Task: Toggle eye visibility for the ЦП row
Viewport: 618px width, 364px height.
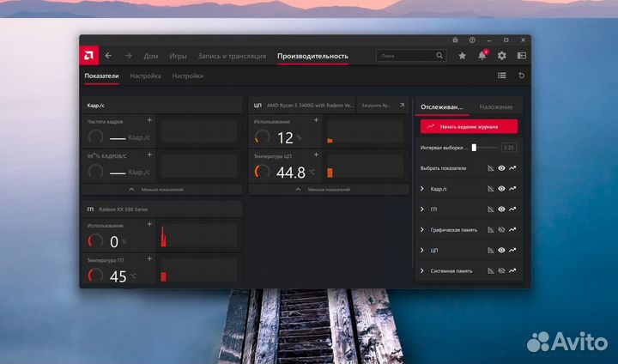Action: pyautogui.click(x=502, y=250)
